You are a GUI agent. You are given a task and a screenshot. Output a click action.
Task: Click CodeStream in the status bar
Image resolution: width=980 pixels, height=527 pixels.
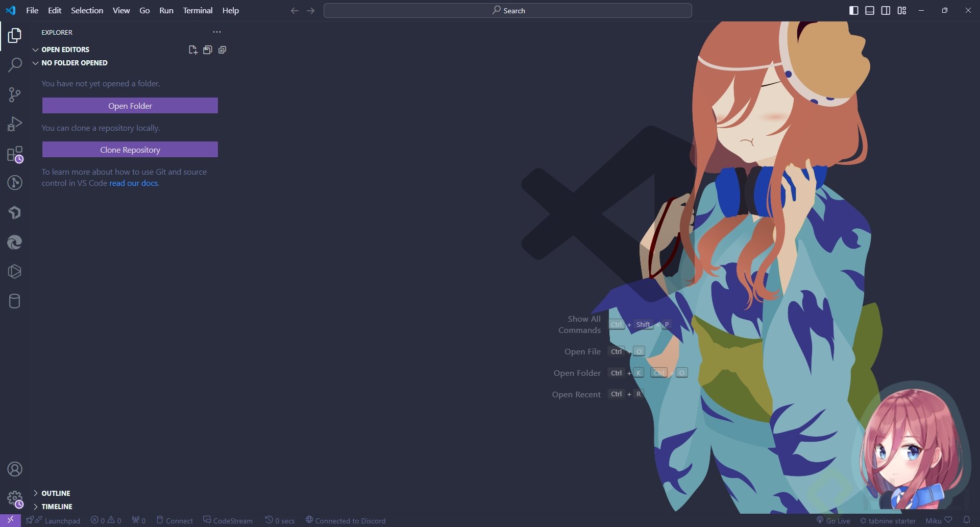228,520
